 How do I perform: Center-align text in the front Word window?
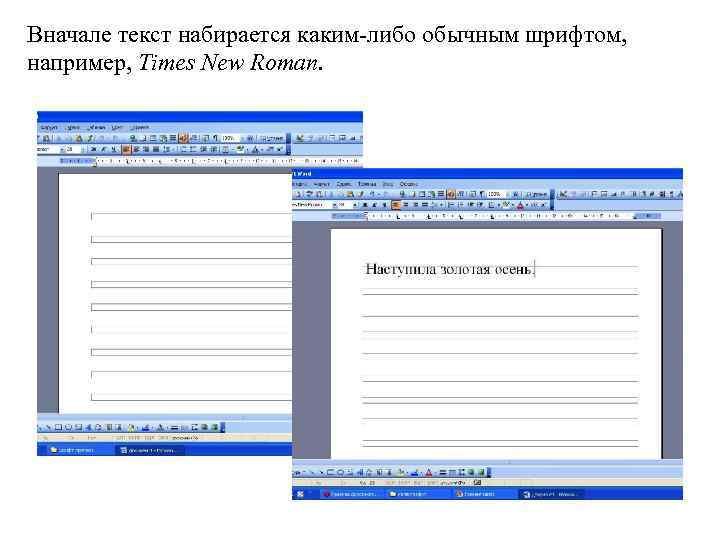406,205
